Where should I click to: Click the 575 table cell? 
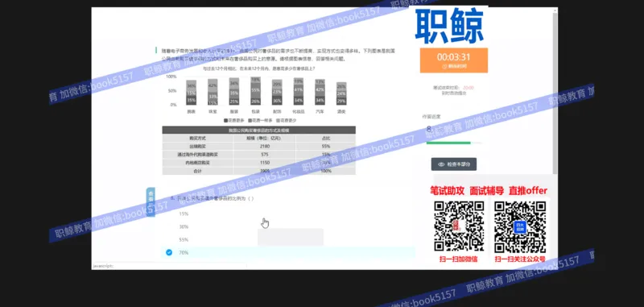pos(265,155)
